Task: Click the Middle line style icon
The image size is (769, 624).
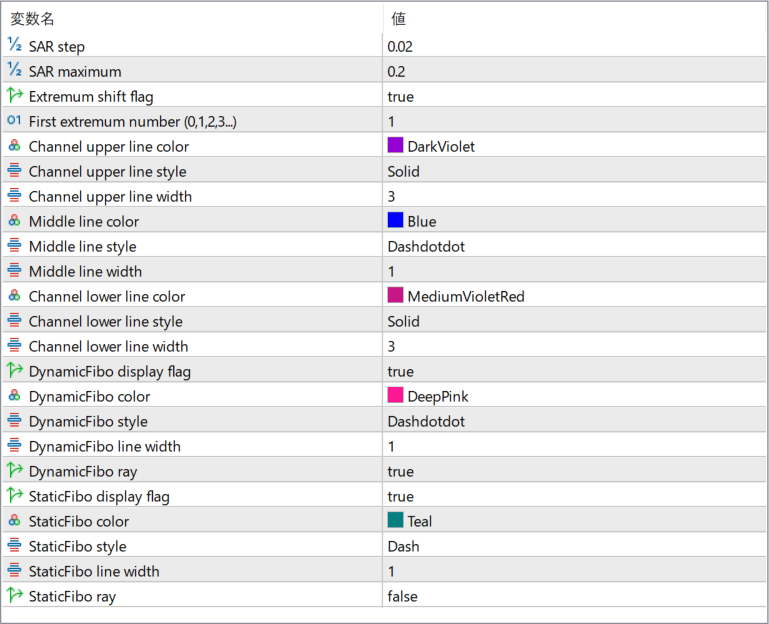Action: 14,246
